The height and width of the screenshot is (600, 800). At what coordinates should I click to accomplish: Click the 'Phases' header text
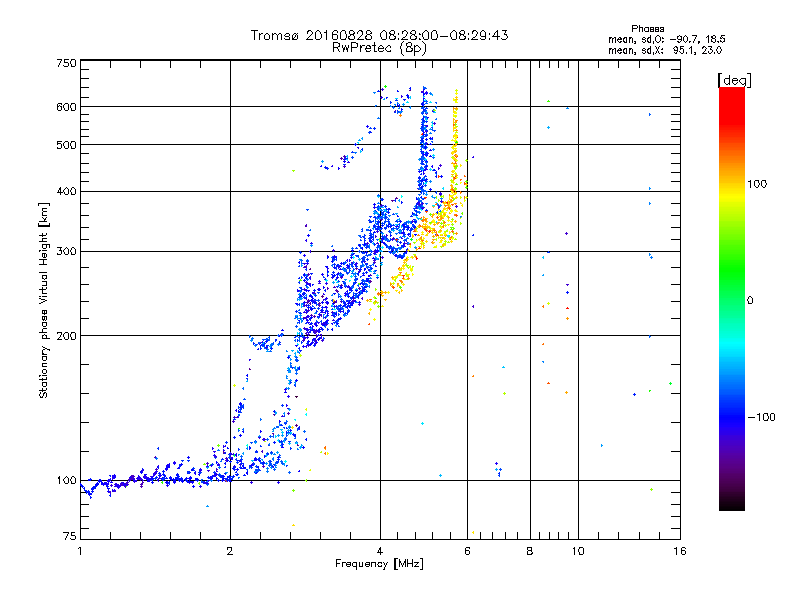pyautogui.click(x=647, y=29)
